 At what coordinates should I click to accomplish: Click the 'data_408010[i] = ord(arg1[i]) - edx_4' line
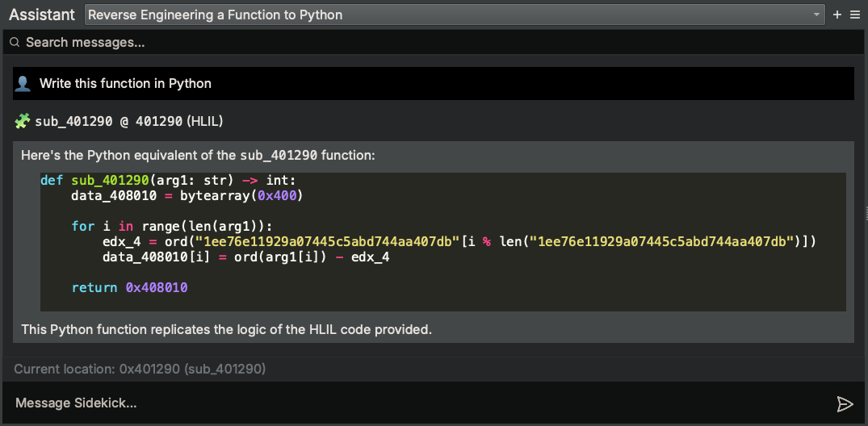tap(245, 257)
